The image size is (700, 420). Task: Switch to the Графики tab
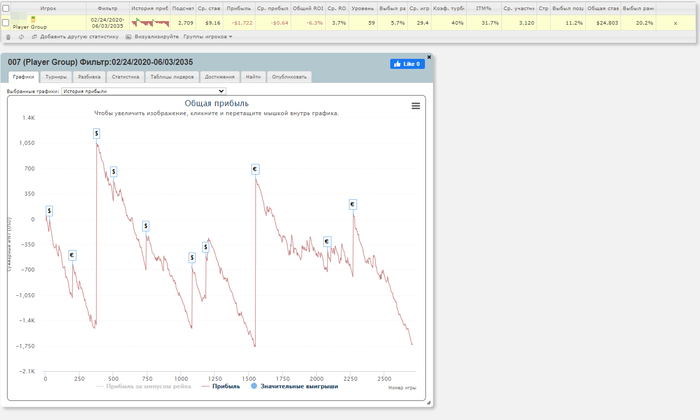[24, 77]
